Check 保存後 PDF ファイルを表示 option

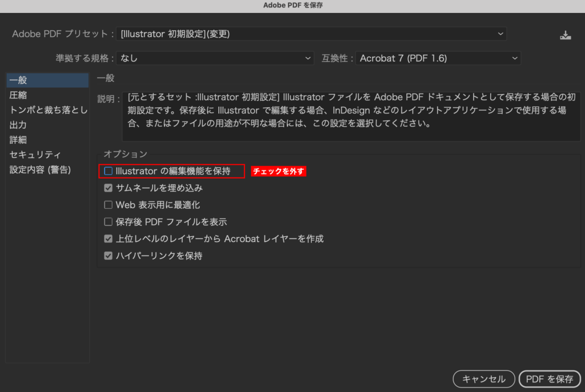pos(108,222)
